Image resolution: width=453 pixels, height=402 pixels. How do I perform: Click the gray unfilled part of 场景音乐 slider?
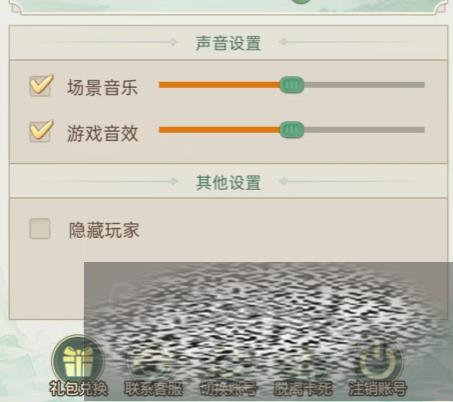(364, 85)
